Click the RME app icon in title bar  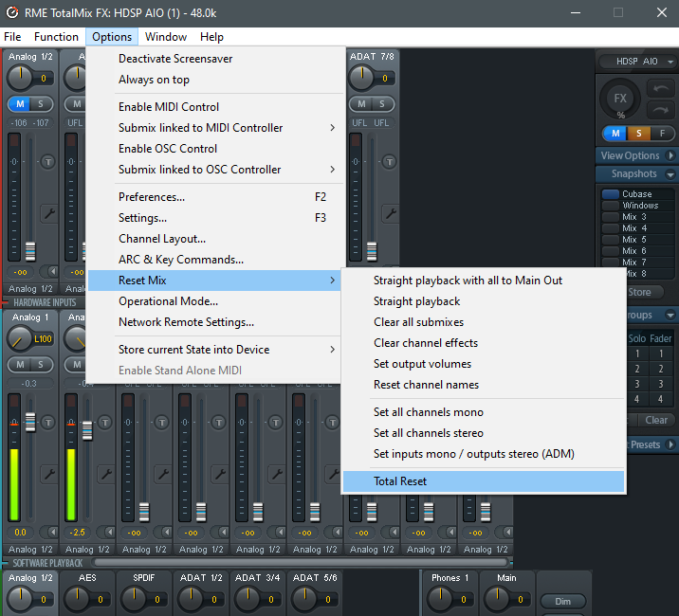click(12, 12)
